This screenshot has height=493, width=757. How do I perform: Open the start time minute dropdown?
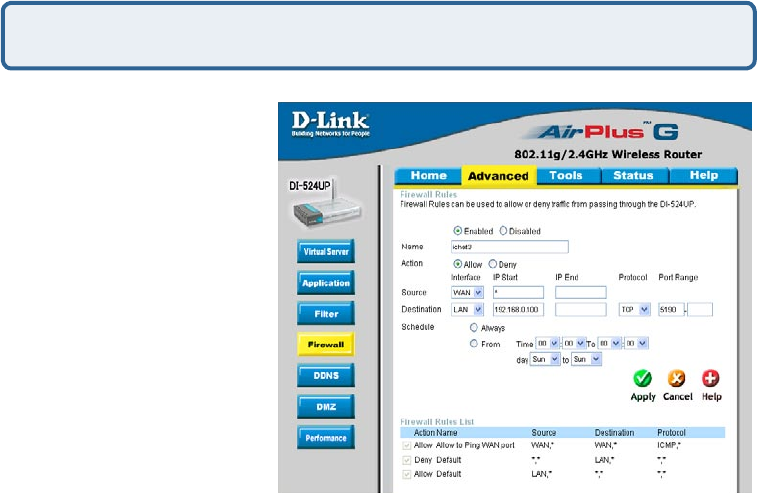[575, 343]
